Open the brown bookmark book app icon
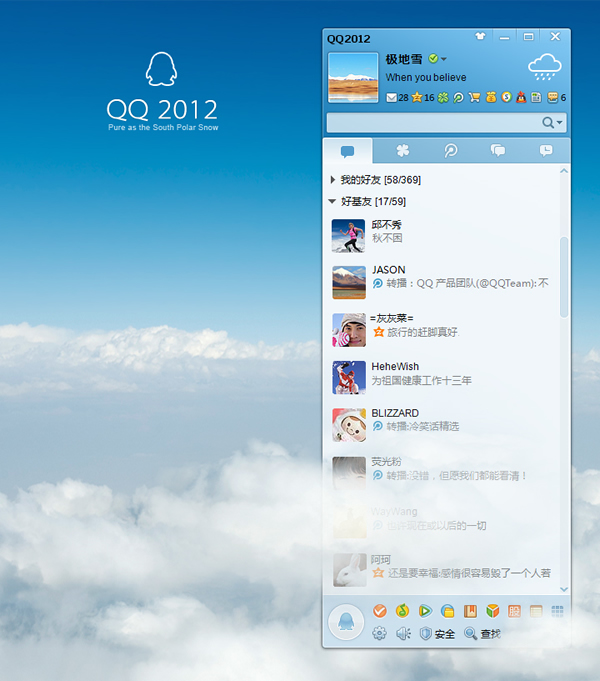Screen dimensions: 600x681 coord(470,611)
